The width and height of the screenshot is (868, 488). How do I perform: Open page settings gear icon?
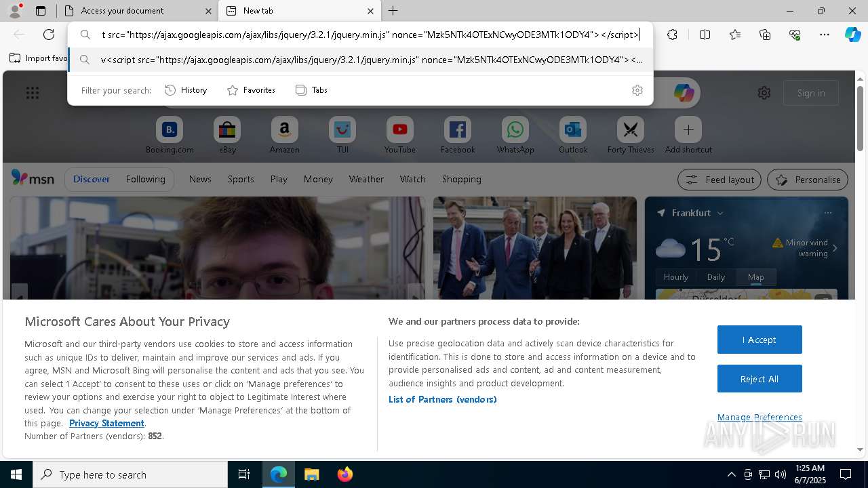coord(764,93)
